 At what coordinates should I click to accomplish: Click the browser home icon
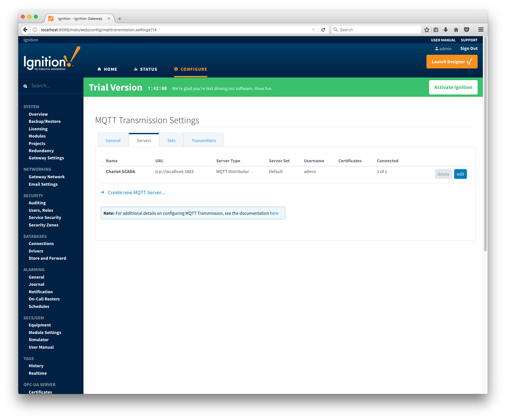[456, 30]
